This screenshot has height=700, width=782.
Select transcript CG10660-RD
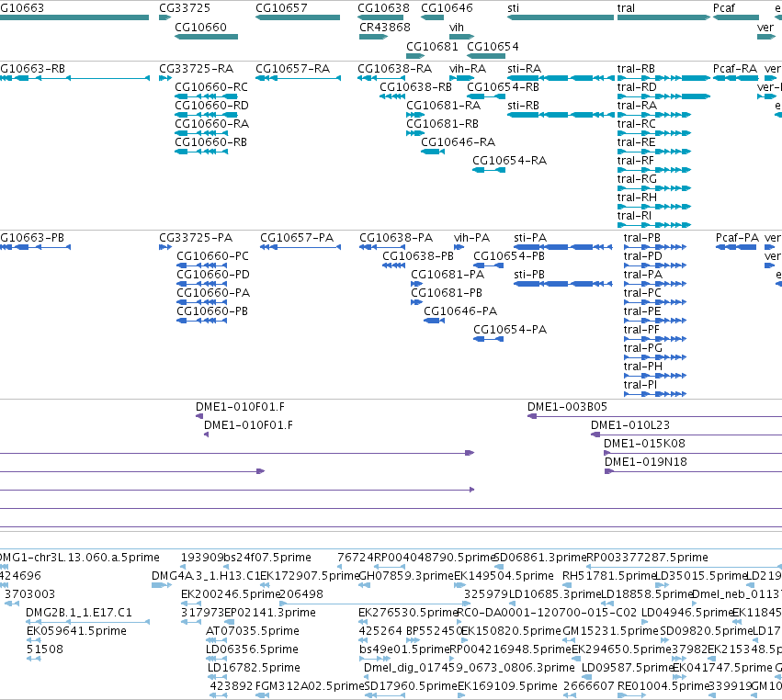[211, 106]
